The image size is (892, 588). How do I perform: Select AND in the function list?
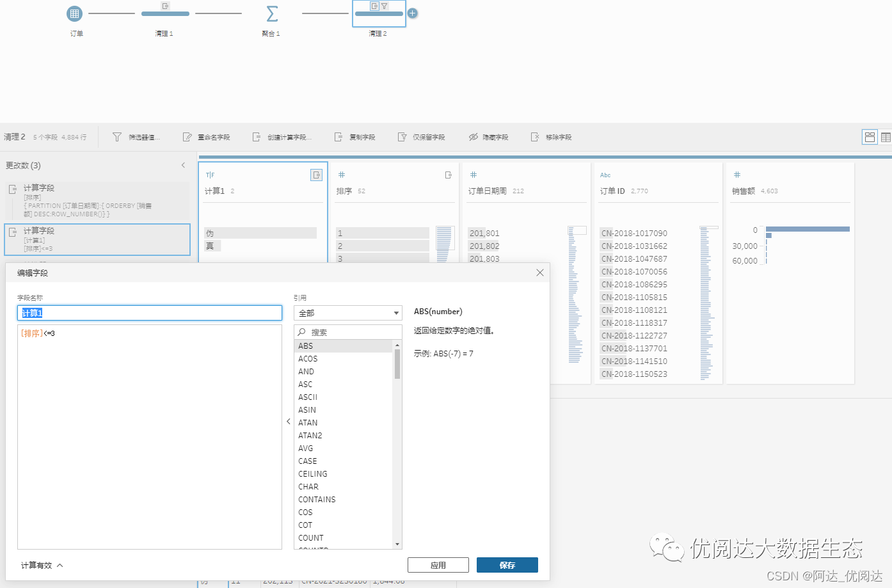344,371
